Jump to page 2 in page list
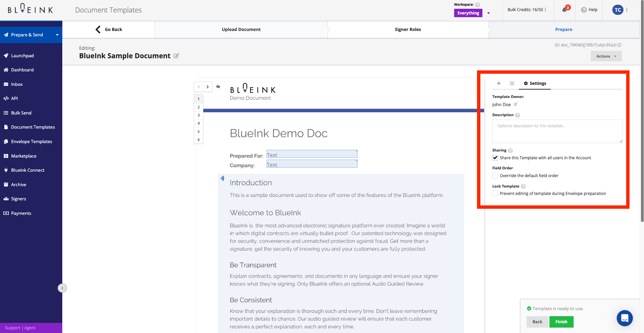 199,107
